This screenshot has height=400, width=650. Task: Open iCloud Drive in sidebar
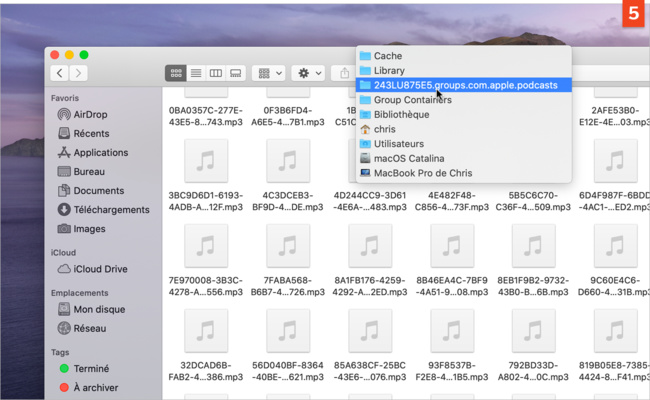[x=100, y=269]
